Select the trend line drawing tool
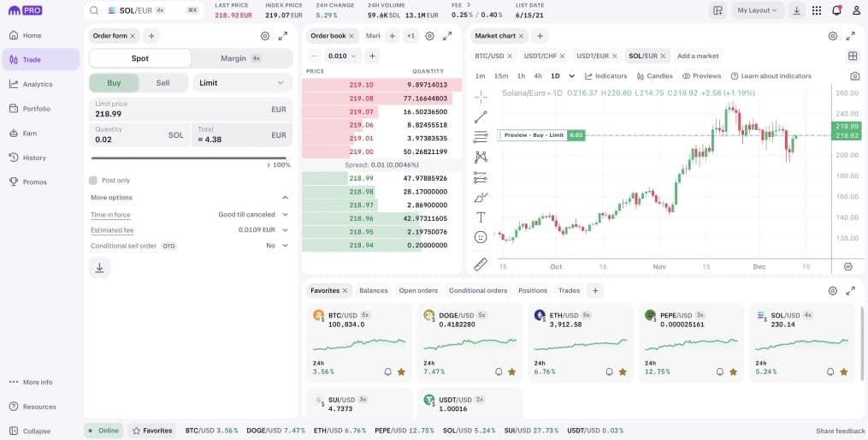868x440 pixels. pos(481,117)
